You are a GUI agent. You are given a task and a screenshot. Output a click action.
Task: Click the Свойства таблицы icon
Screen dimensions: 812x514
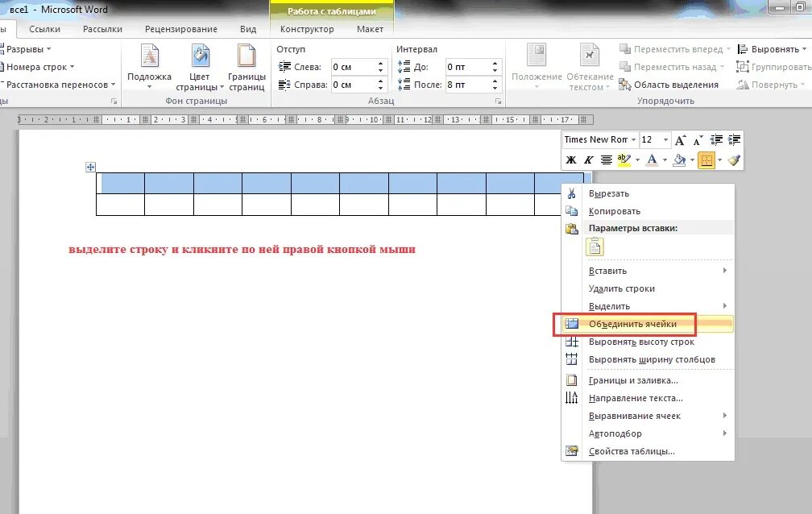point(571,451)
